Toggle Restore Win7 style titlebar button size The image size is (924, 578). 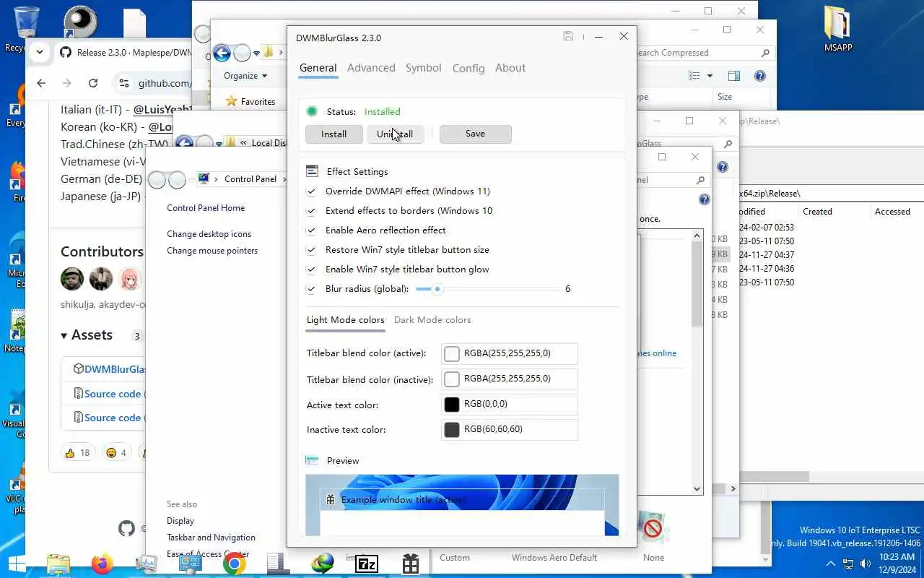pos(311,250)
